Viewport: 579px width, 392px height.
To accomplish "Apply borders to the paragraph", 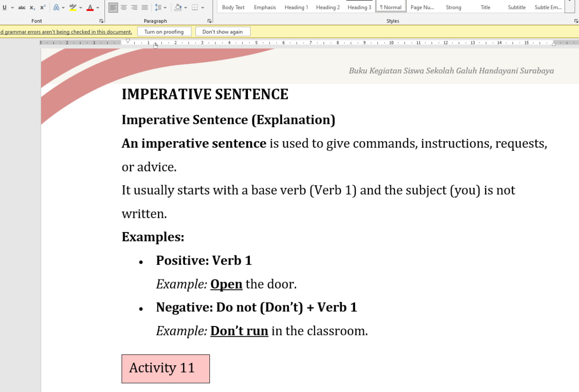I will tap(195, 7).
